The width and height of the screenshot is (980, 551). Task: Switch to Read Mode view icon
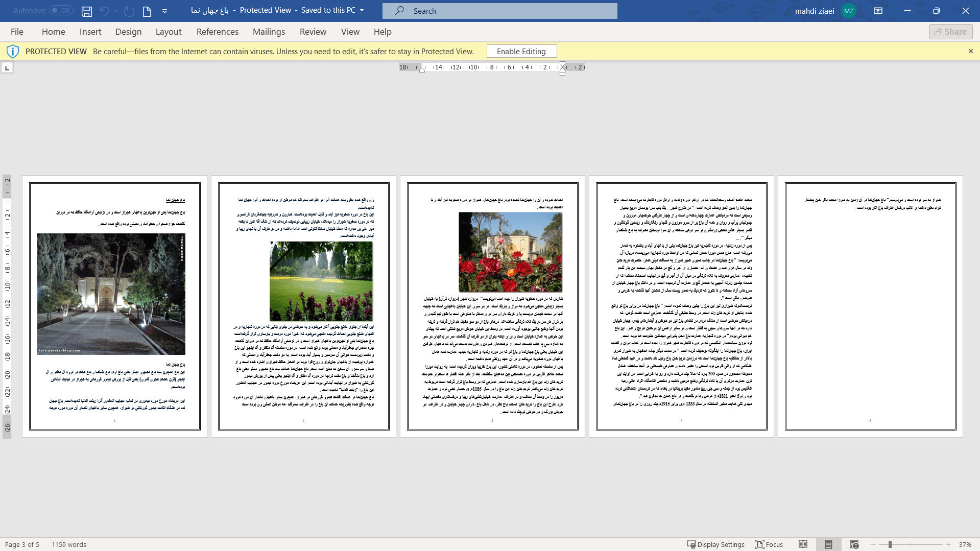pos(803,544)
